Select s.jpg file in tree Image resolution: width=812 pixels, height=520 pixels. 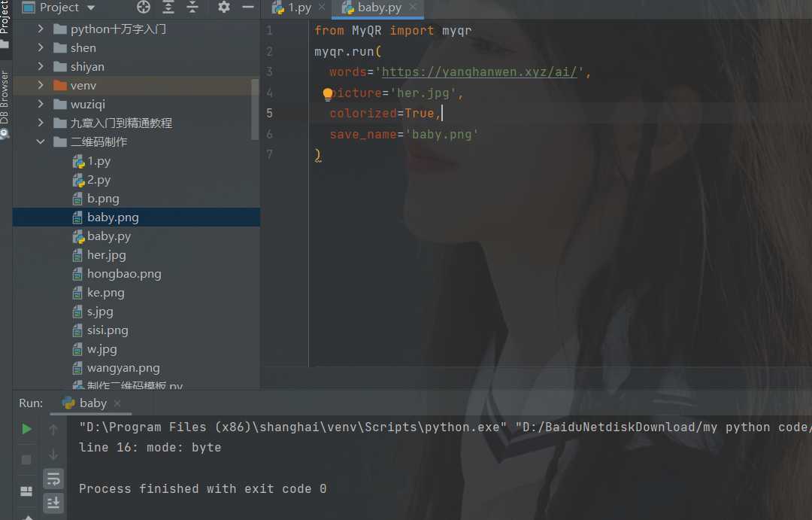point(100,312)
